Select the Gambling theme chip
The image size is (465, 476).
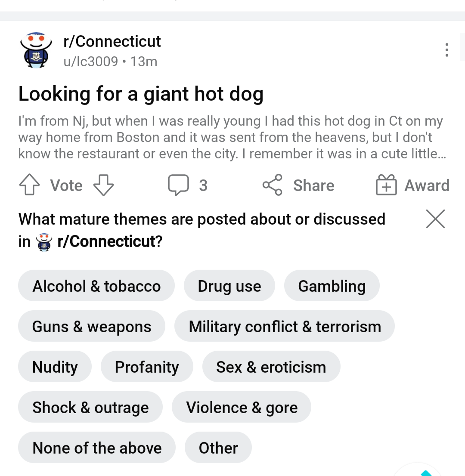tap(332, 286)
